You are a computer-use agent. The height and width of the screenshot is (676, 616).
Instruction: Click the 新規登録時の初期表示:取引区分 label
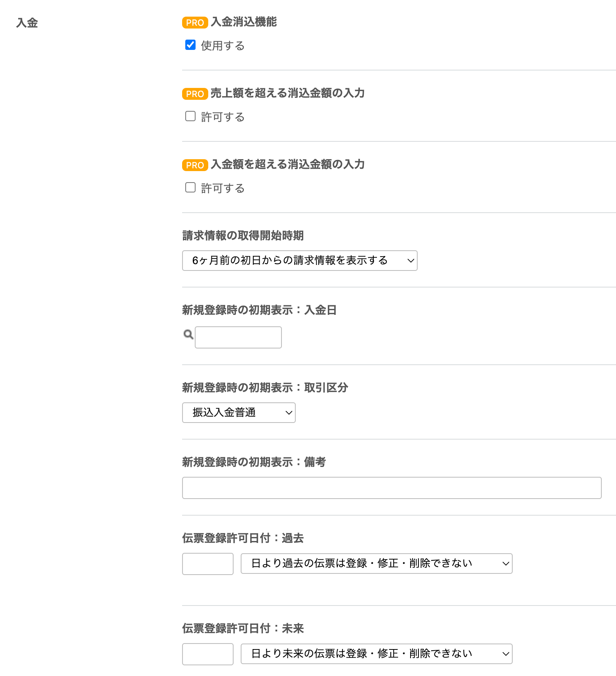click(265, 388)
